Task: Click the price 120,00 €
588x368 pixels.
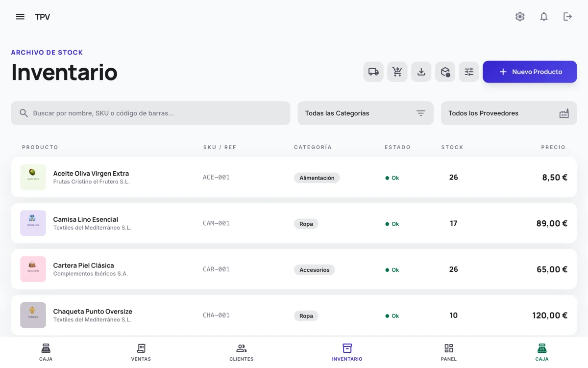Action: pos(550,315)
